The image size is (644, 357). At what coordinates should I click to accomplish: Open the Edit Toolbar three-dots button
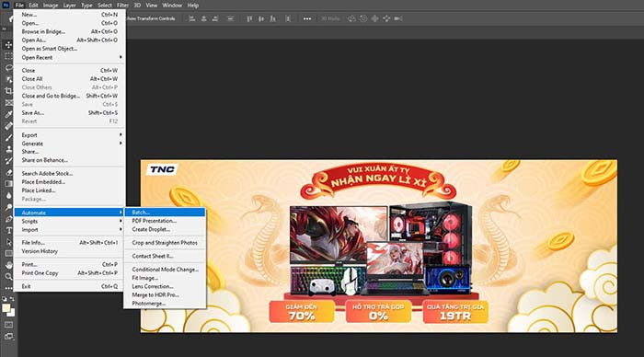(8, 288)
